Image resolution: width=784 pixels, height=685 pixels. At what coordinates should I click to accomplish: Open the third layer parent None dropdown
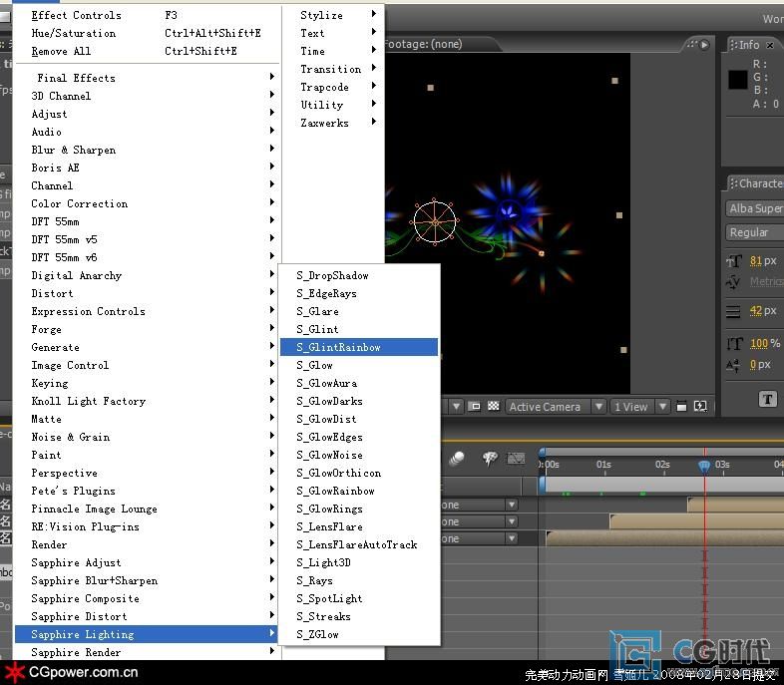pos(512,538)
